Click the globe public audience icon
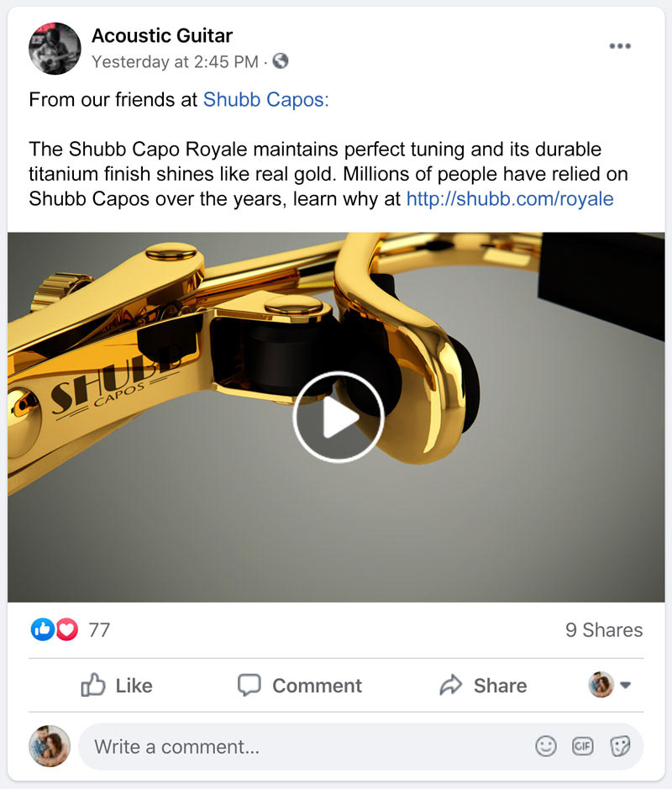This screenshot has height=789, width=672. click(281, 60)
